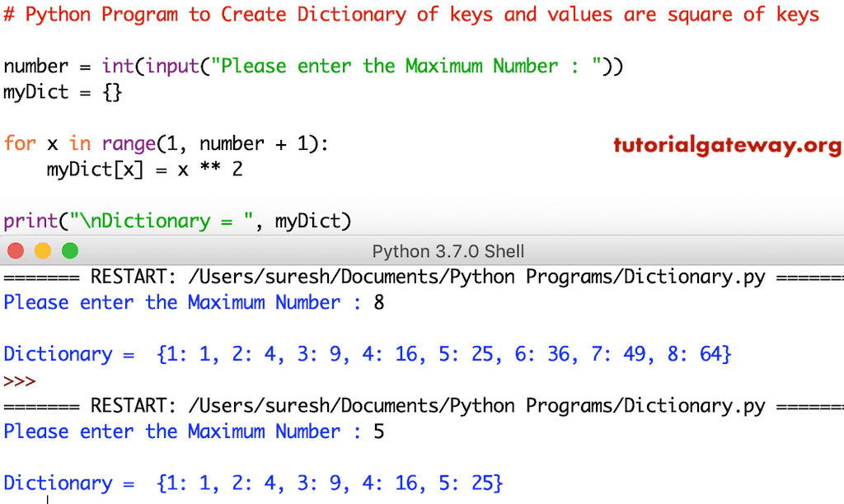This screenshot has height=504, width=844.
Task: Click the second RESTART separator line
Action: [422, 405]
